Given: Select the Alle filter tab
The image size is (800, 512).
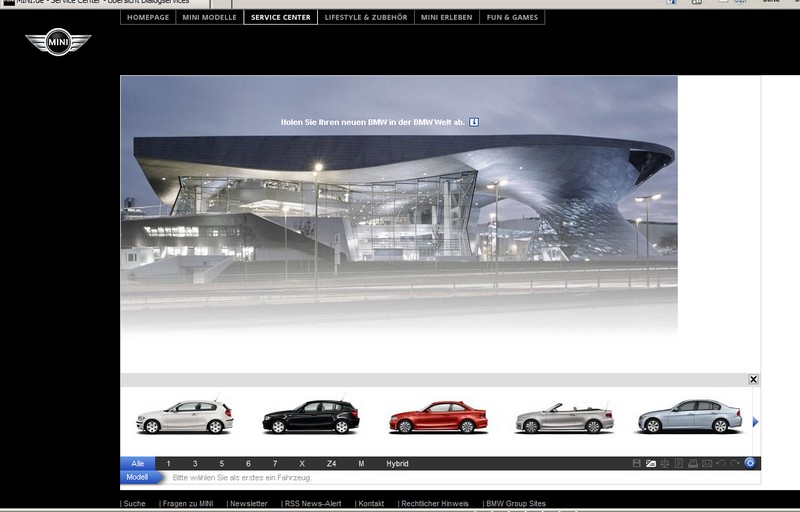Looking at the screenshot, I should [137, 464].
